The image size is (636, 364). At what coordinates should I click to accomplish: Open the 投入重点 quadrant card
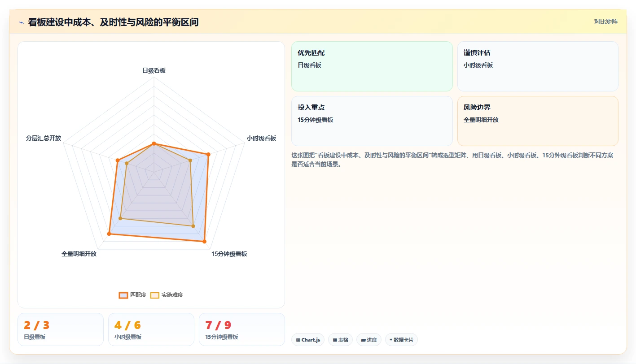pos(372,121)
